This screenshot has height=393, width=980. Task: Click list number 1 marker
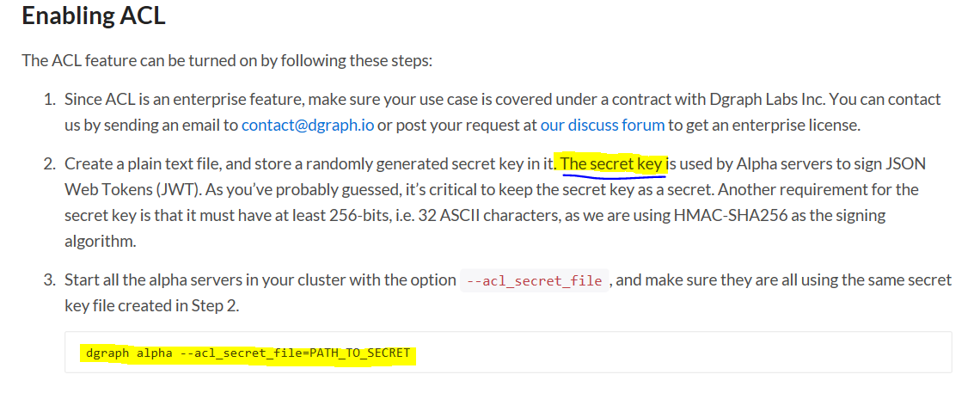(x=49, y=100)
